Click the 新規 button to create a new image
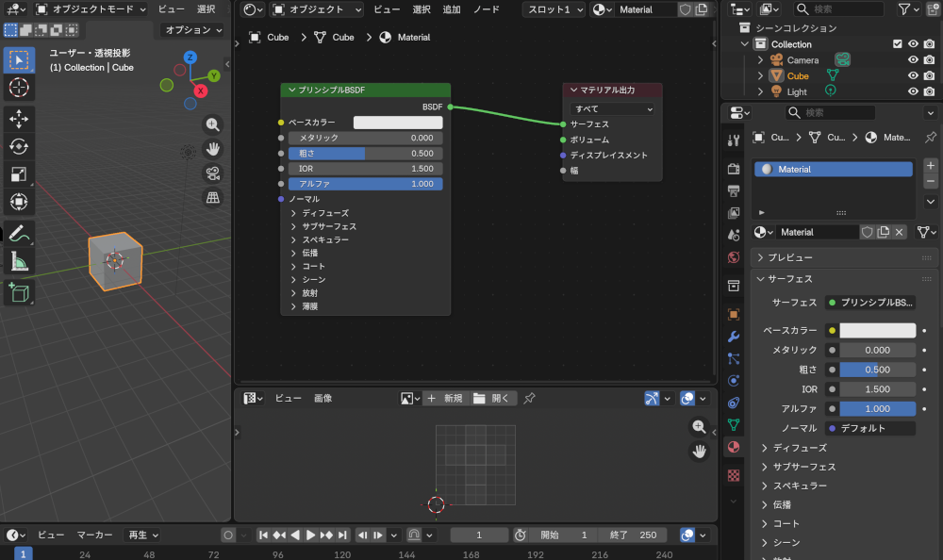Viewport: 943px width, 560px height. (x=447, y=398)
